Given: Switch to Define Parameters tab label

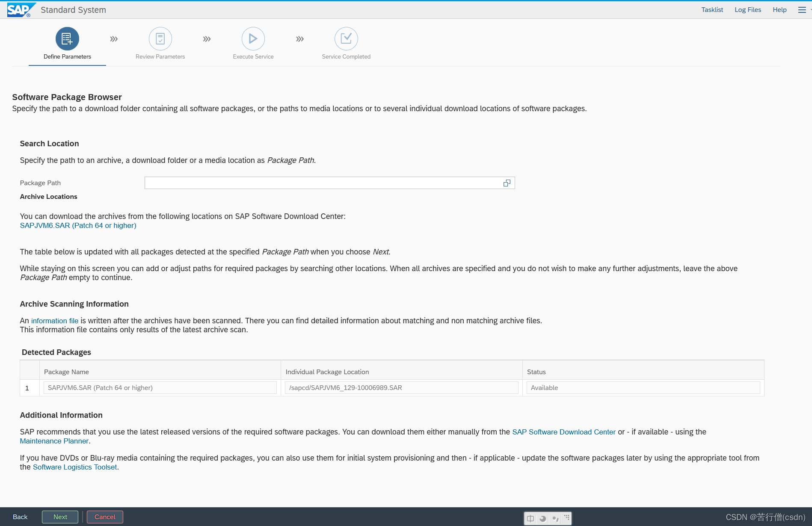Looking at the screenshot, I should coord(67,56).
